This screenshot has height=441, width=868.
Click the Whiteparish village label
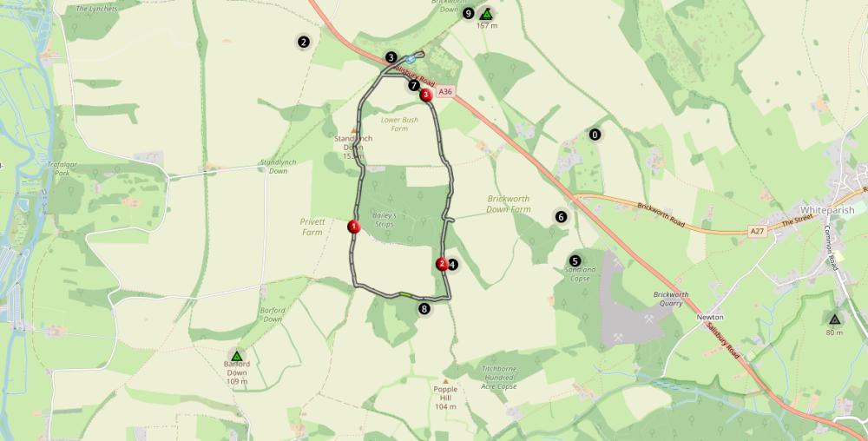(x=827, y=210)
